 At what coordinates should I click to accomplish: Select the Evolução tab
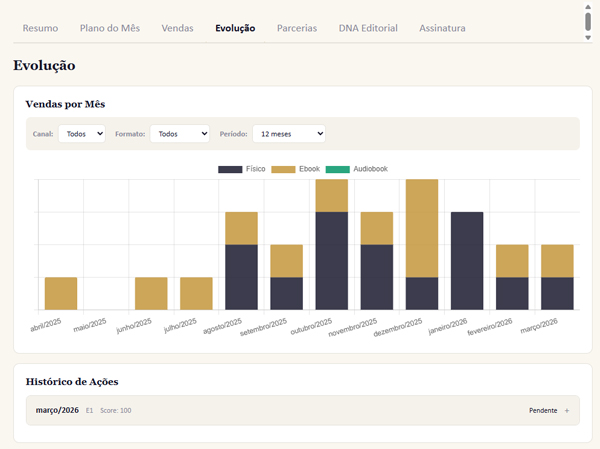235,28
